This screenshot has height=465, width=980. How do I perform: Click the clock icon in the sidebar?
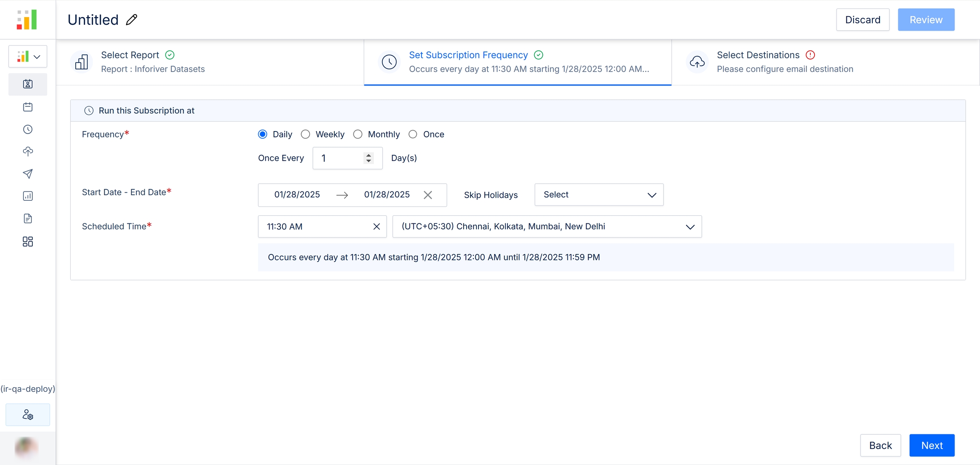coord(28,129)
